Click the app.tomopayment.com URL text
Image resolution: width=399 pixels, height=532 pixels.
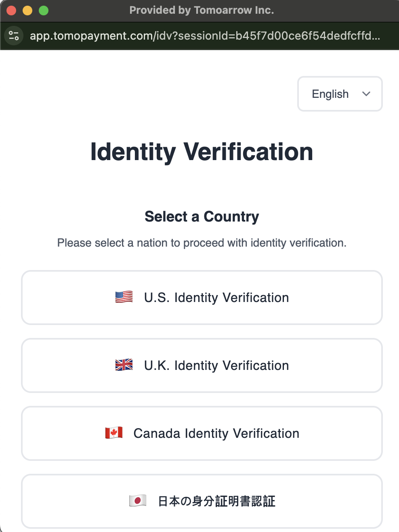(204, 36)
